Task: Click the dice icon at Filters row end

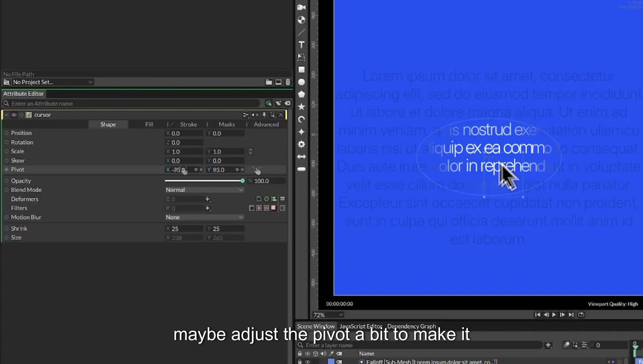Action: (x=282, y=208)
